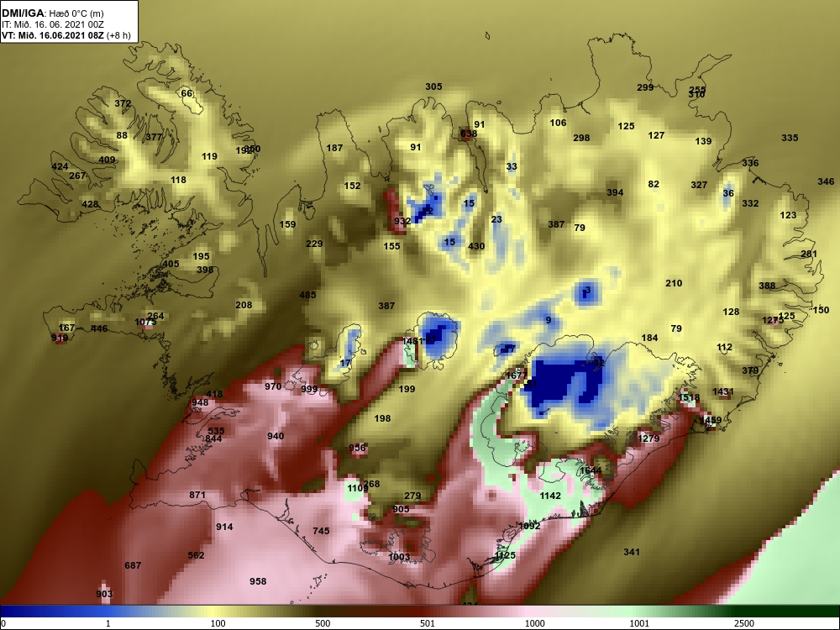Click map value '430'
The image size is (840, 630).
[x=476, y=246]
